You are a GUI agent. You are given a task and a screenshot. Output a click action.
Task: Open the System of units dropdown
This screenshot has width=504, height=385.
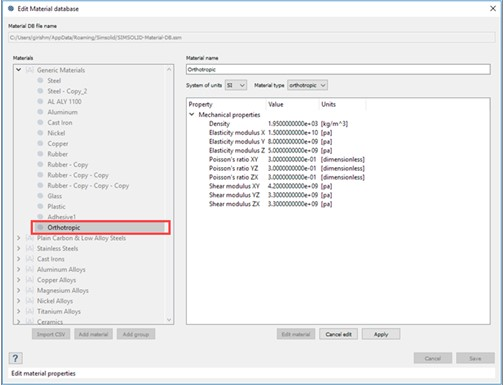(236, 85)
